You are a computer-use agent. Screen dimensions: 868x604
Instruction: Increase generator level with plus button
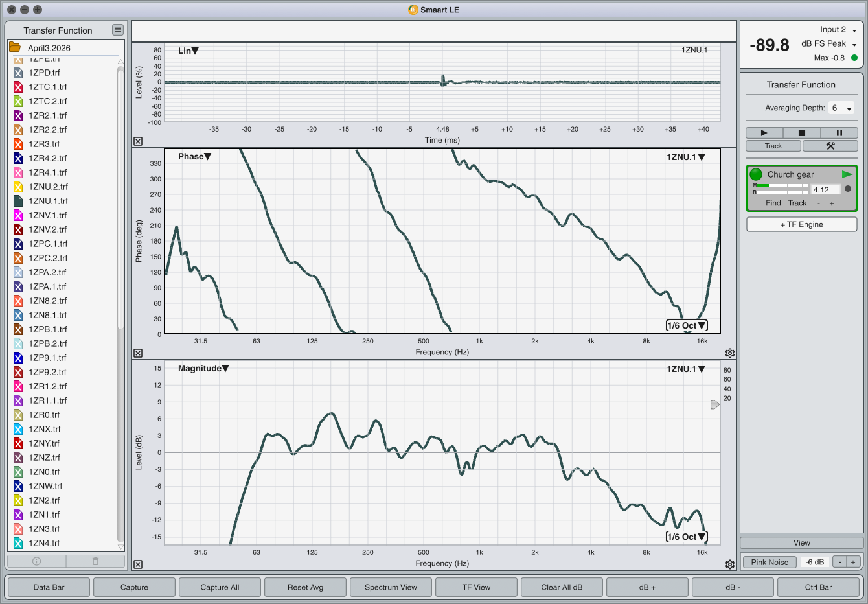click(853, 562)
